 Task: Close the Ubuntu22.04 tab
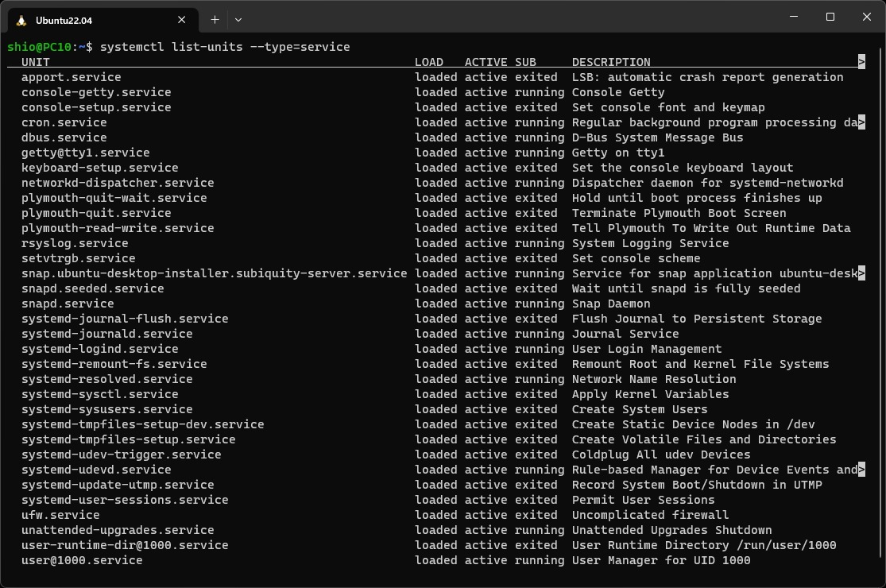coord(181,20)
